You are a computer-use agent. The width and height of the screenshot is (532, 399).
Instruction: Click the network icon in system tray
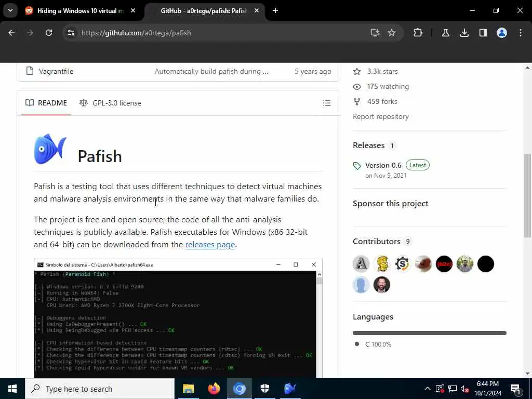click(x=453, y=389)
